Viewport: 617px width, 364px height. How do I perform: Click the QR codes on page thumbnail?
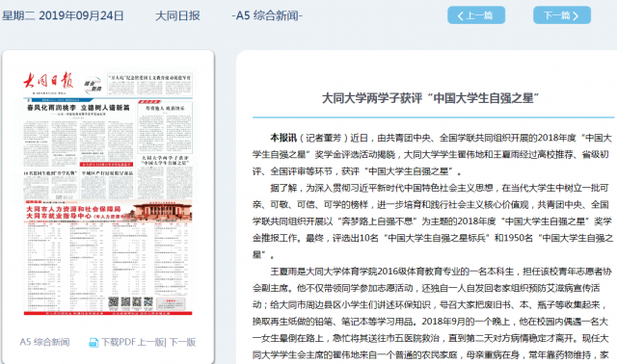tap(131, 302)
